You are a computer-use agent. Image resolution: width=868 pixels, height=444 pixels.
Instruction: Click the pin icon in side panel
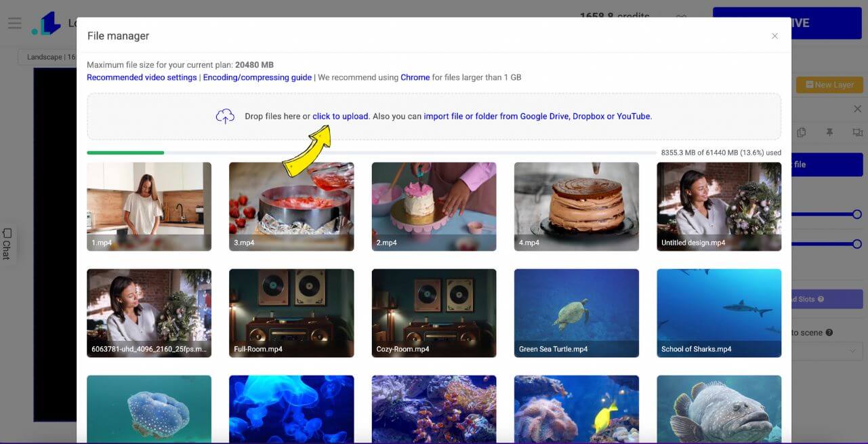click(829, 133)
